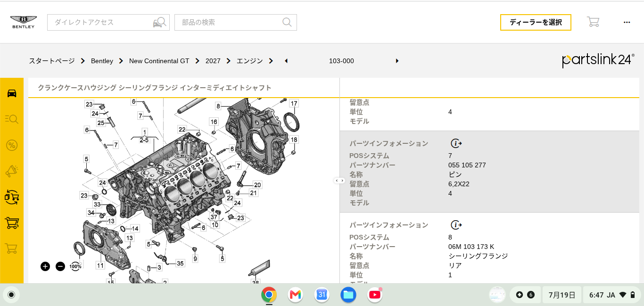
Task: Zoom out on the parts diagram
Action: click(60, 266)
